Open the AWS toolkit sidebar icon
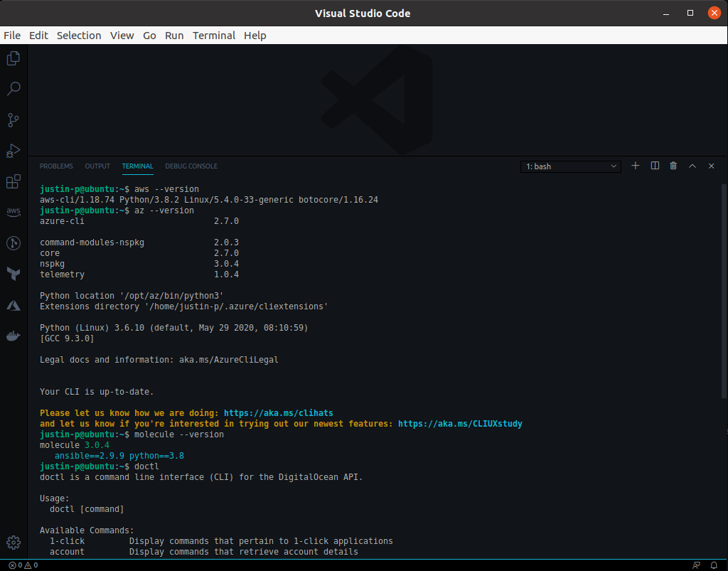728x571 pixels. tap(14, 212)
